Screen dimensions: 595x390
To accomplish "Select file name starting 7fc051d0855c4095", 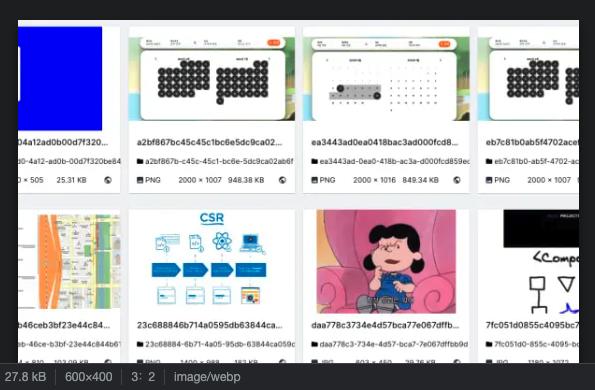I will [x=532, y=325].
